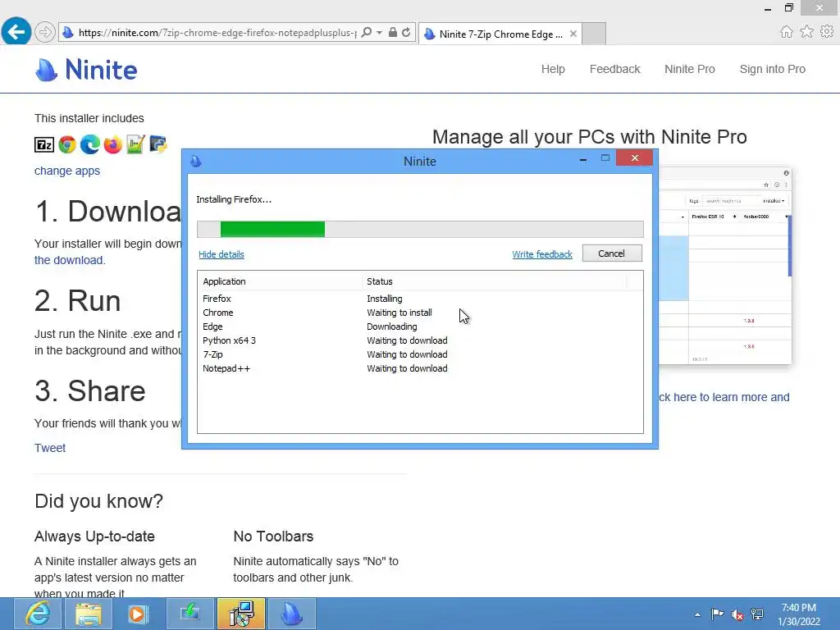Select the Firefox row in list

420,299
